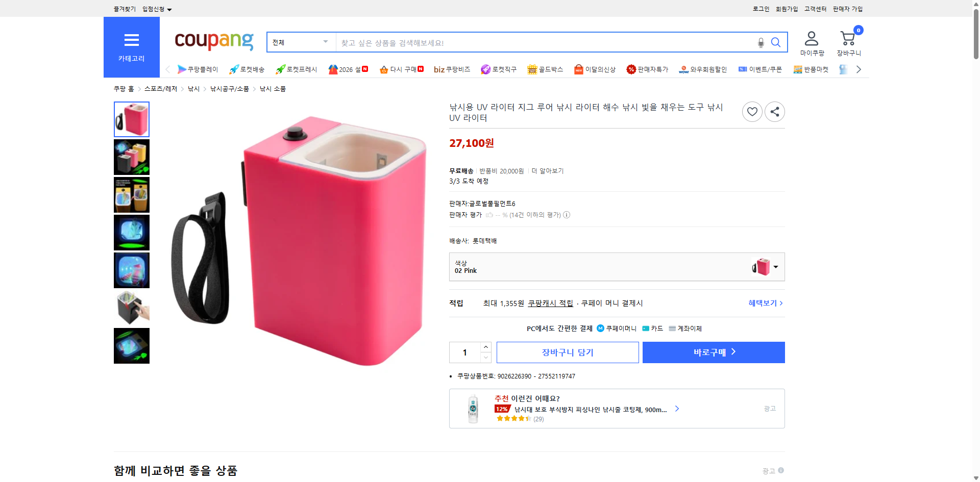Screen dimensions: 980x482
Task: Activate voice search with microphone icon
Action: [x=760, y=43]
